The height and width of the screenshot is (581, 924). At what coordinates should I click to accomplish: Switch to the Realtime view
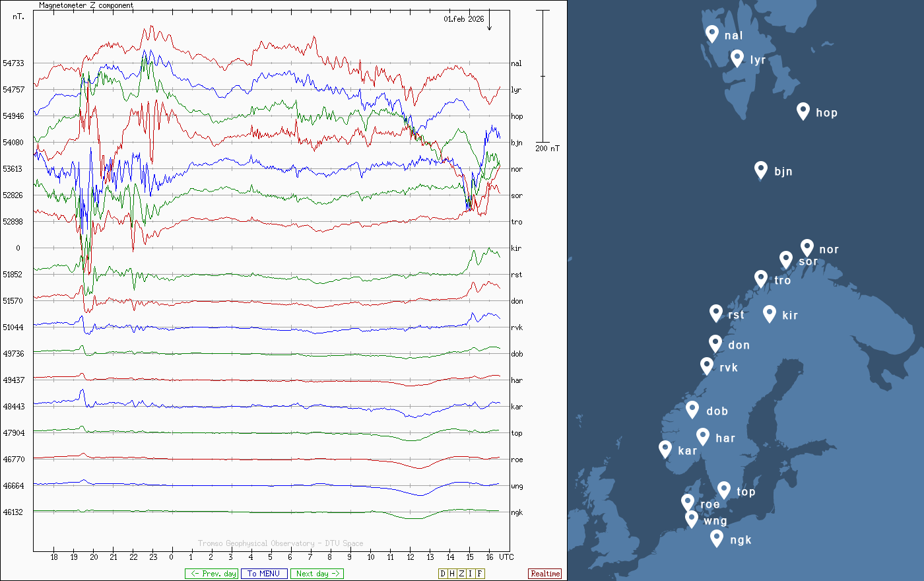coord(545,574)
